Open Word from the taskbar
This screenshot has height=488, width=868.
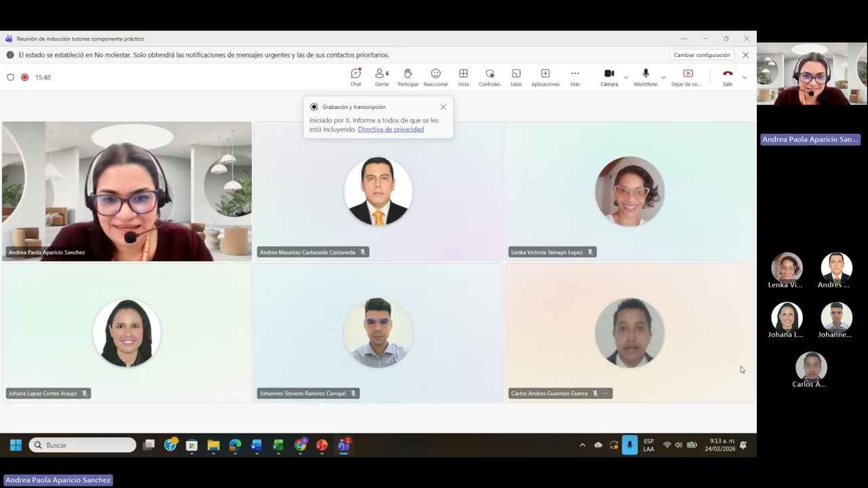click(x=256, y=445)
